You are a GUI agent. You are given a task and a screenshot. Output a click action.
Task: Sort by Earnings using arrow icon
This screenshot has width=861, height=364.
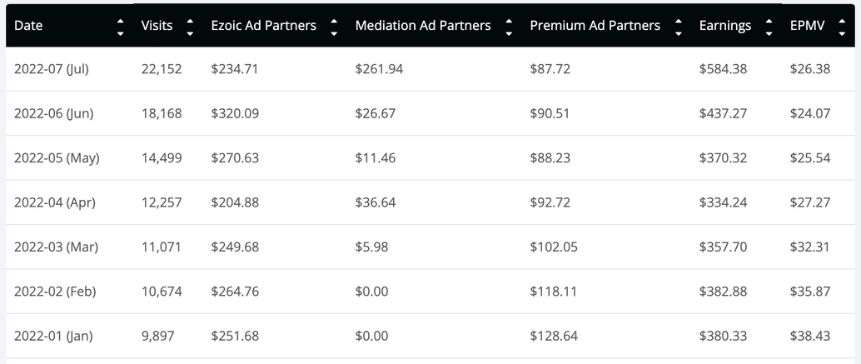point(769,26)
